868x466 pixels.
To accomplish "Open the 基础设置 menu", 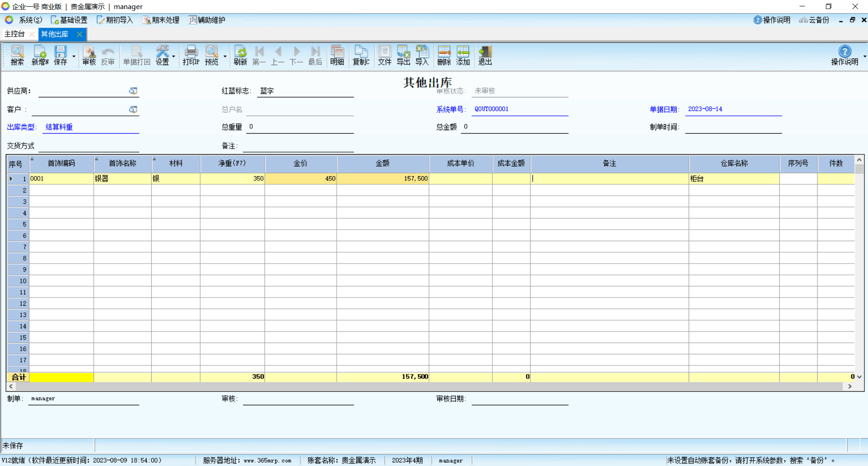I will coord(69,20).
